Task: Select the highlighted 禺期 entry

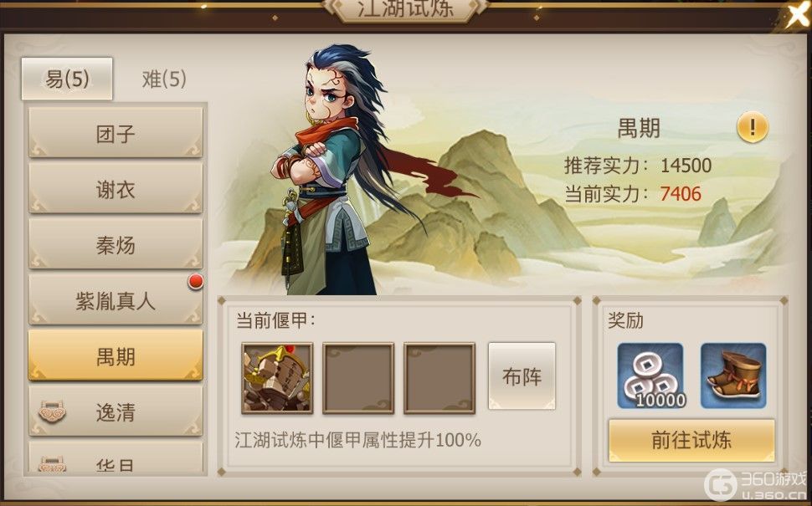Action: (x=116, y=356)
